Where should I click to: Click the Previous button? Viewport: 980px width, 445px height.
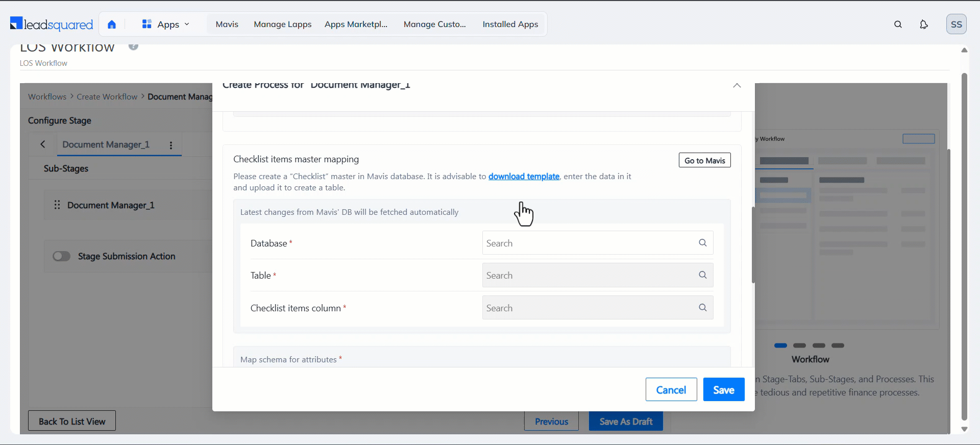tap(551, 421)
